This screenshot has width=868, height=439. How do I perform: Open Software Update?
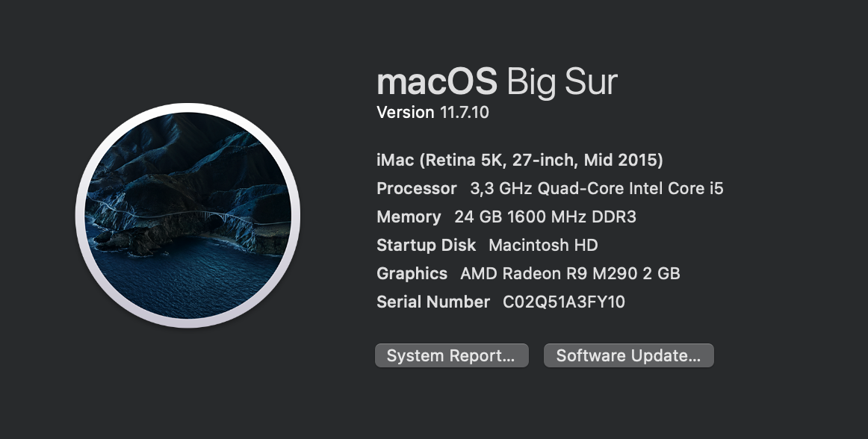point(628,355)
